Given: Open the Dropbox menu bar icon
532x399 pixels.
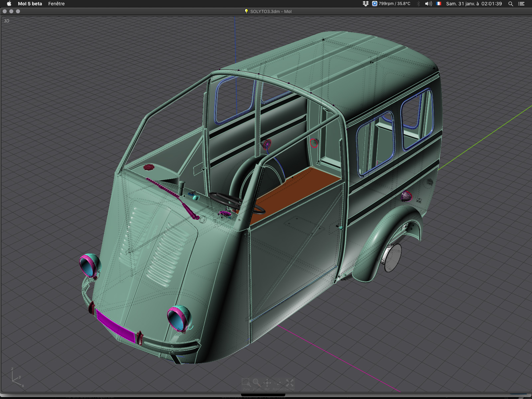Looking at the screenshot, I should click(x=365, y=4).
